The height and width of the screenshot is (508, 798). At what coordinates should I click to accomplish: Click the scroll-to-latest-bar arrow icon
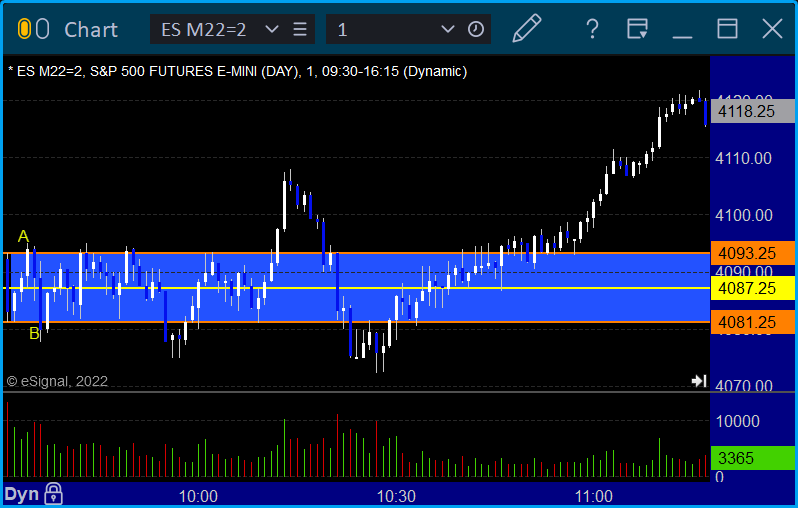(x=699, y=381)
